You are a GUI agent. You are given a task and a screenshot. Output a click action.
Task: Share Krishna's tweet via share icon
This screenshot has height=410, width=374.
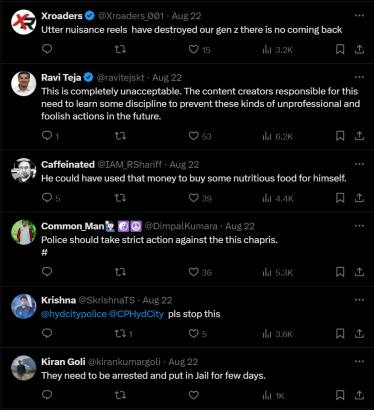(x=359, y=333)
